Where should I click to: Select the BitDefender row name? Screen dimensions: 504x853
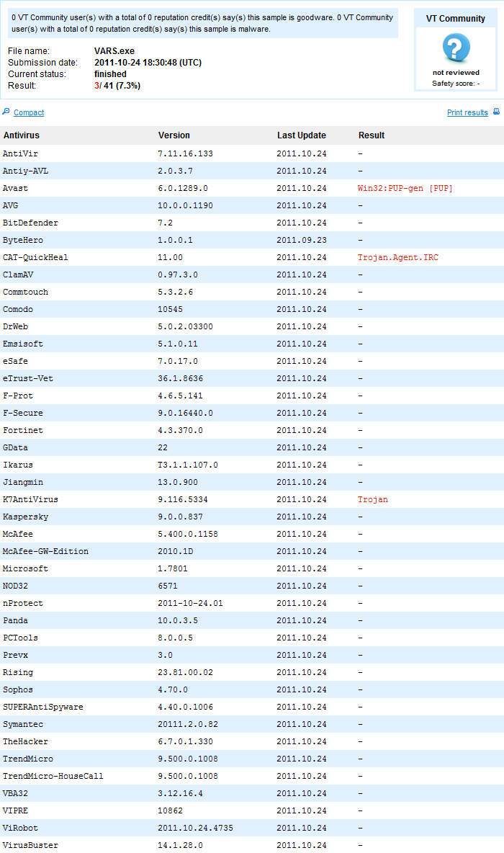coord(30,223)
